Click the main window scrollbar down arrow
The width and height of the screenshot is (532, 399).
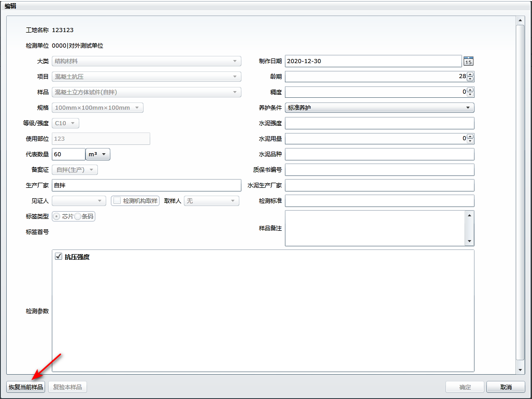(x=521, y=370)
